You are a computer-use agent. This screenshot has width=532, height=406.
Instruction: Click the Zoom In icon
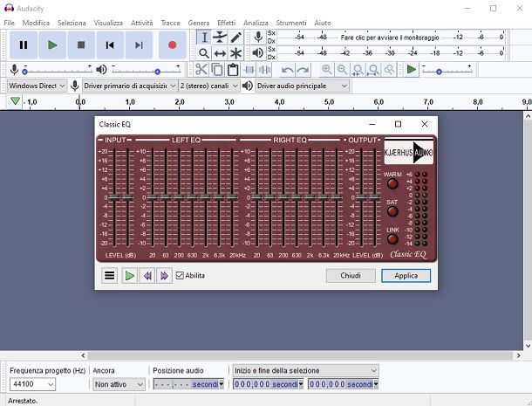click(x=326, y=70)
